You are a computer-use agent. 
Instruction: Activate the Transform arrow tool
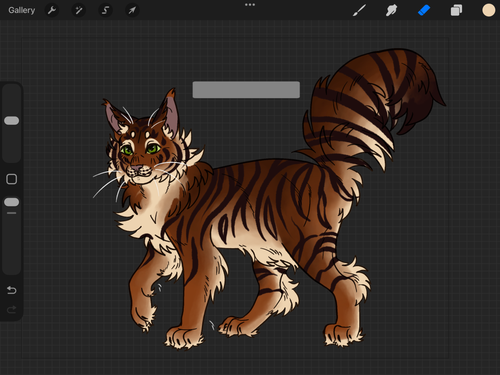point(132,10)
